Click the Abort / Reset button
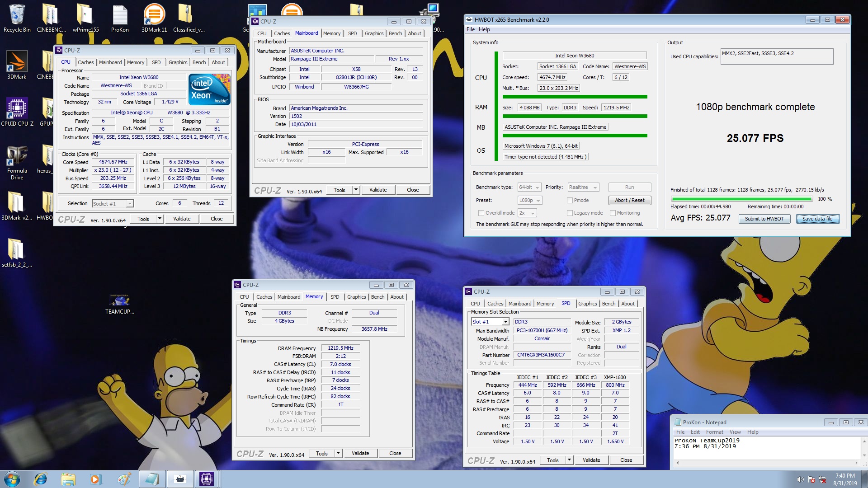 tap(629, 200)
